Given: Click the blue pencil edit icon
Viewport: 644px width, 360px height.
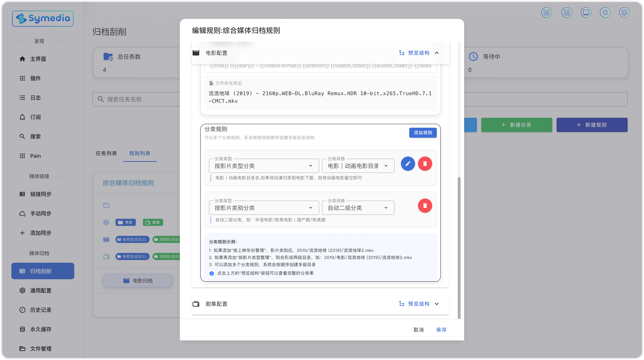Looking at the screenshot, I should pyautogui.click(x=408, y=164).
